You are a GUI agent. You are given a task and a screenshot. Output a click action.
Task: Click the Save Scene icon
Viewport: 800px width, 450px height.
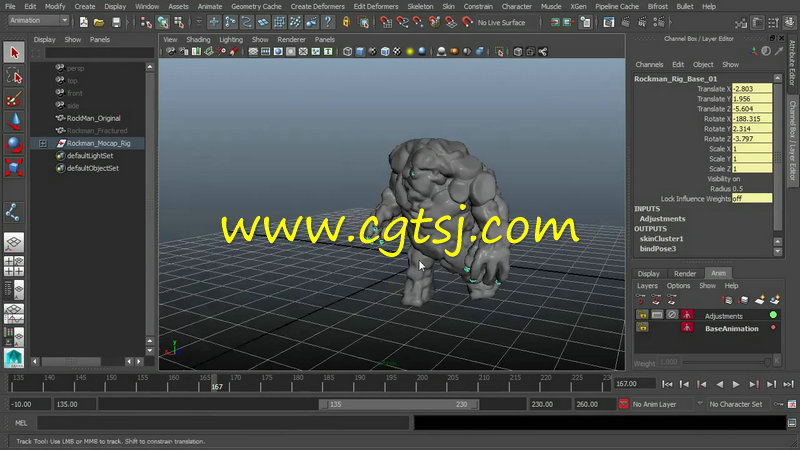tap(116, 22)
